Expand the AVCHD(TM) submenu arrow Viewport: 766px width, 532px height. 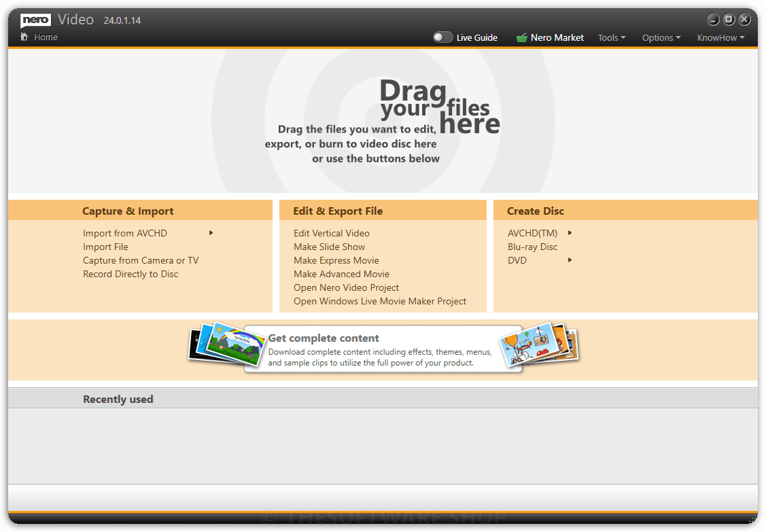[570, 233]
